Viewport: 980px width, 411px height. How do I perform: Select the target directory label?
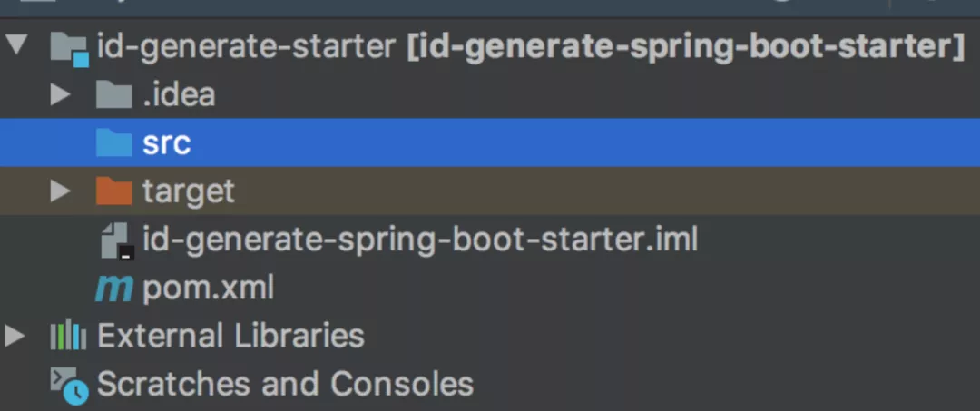[x=188, y=191]
